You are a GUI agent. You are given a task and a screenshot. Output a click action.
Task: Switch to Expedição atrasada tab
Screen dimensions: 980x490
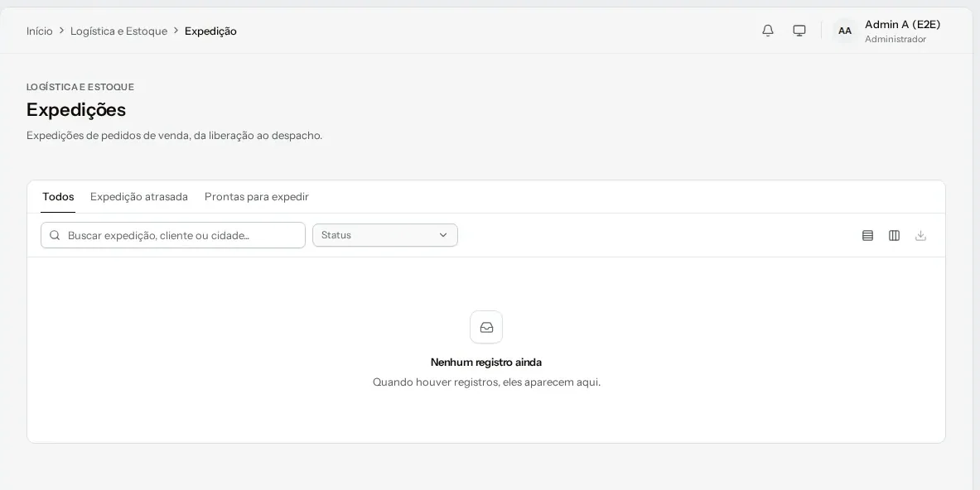[138, 197]
